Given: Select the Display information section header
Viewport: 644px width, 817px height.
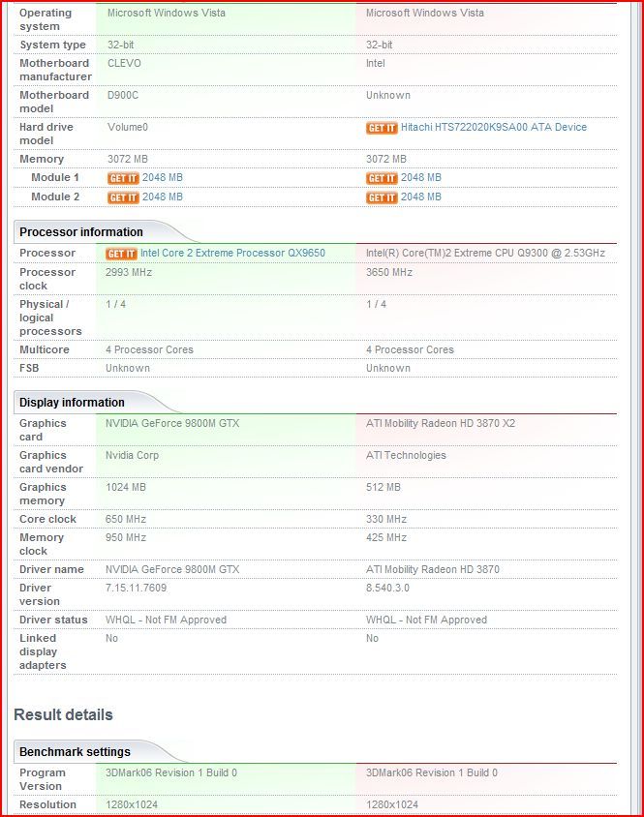Looking at the screenshot, I should [x=72, y=403].
